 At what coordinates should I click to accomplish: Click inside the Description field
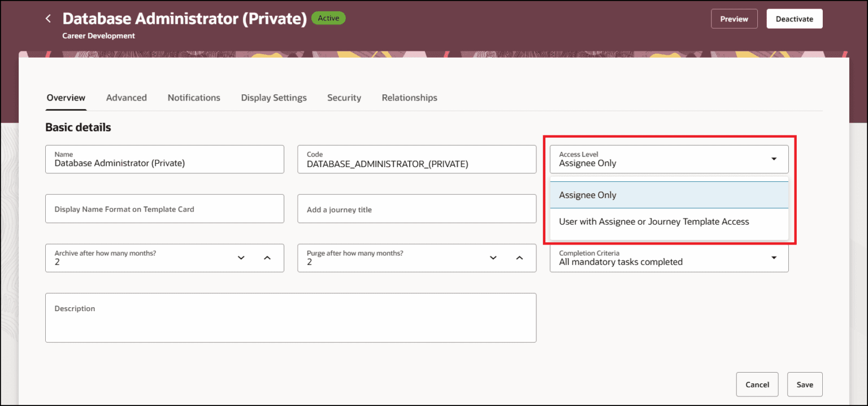[290, 317]
